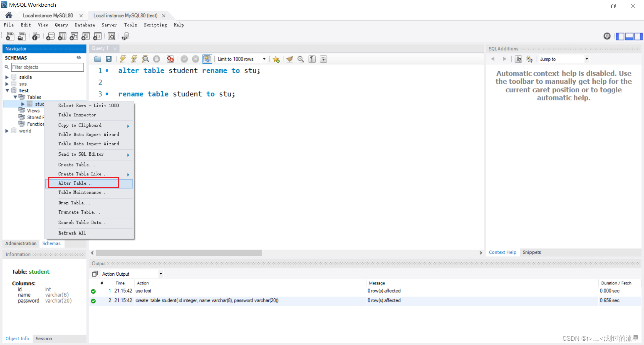644x345 pixels.
Task: Select Truncate Table... menu entry
Action: pos(89,212)
